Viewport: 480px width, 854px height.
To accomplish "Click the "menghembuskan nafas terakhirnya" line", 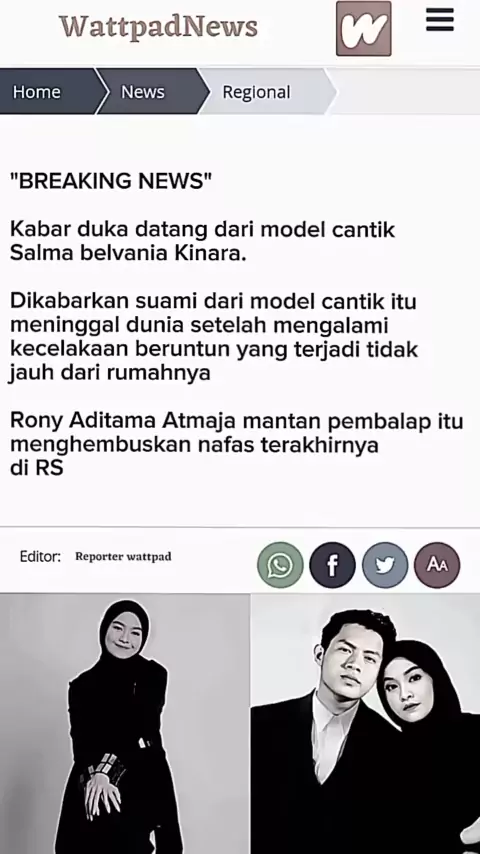I will pyautogui.click(x=195, y=445).
